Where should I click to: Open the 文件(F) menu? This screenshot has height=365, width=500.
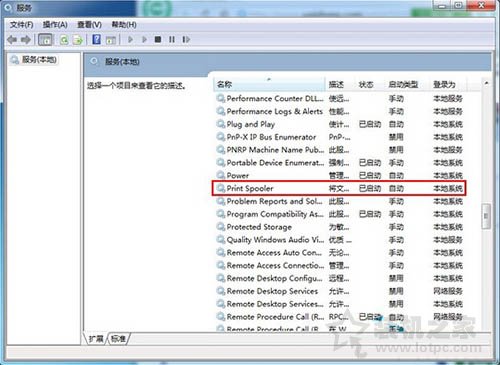point(21,25)
